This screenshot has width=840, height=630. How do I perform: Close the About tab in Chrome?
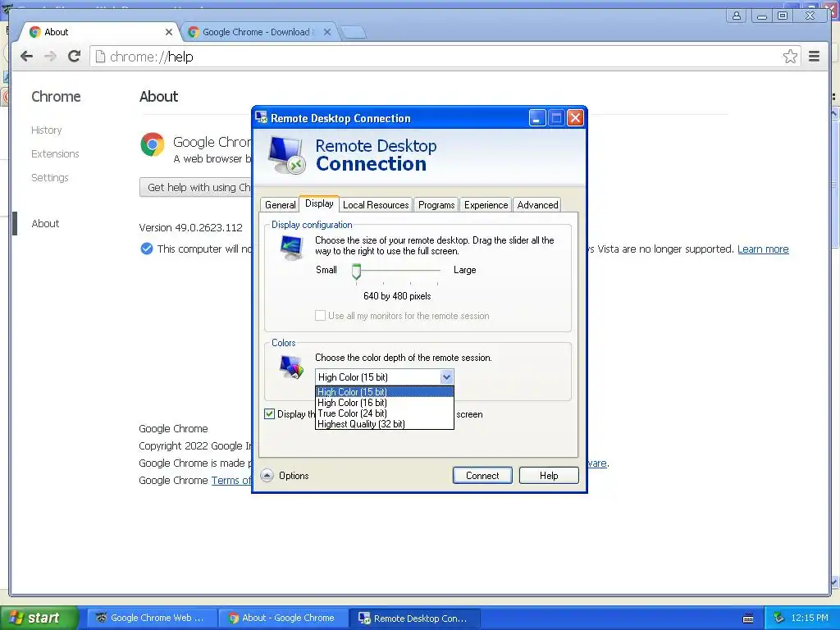click(169, 32)
